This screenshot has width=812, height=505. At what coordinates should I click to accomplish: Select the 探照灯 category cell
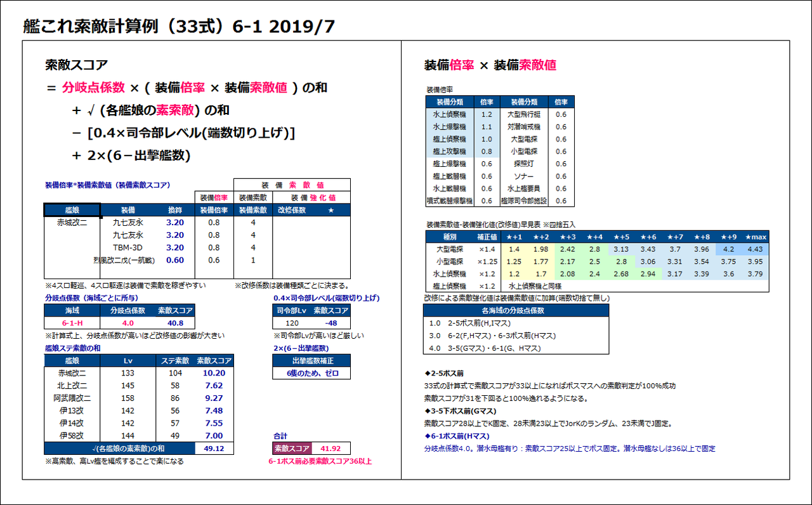click(524, 164)
